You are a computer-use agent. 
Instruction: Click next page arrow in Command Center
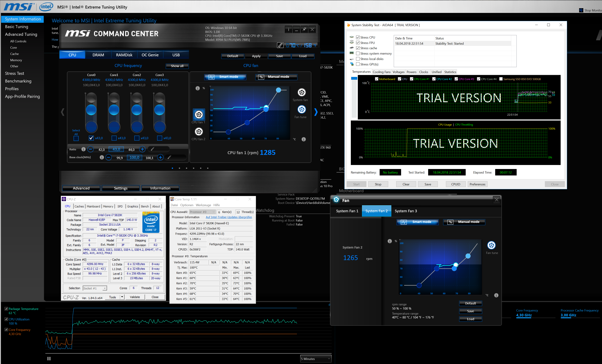pos(316,112)
